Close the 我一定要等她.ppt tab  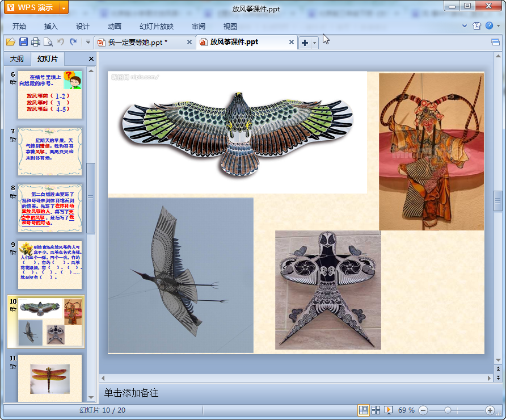[x=189, y=42]
